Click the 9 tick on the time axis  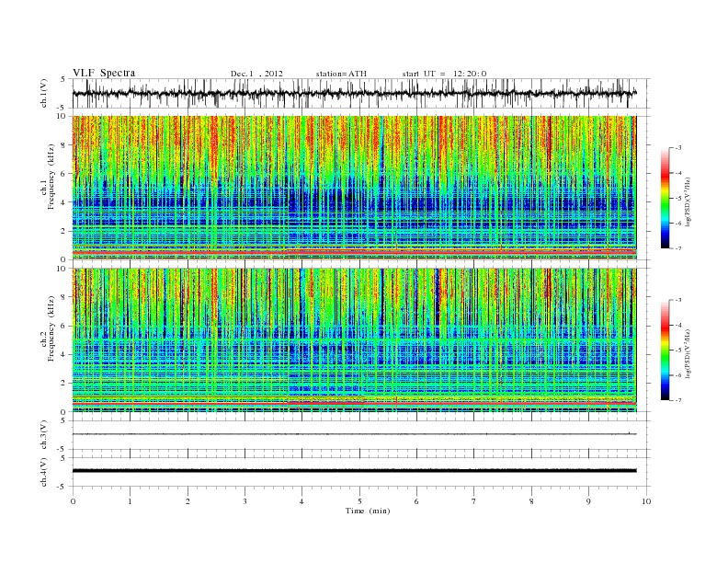click(588, 501)
